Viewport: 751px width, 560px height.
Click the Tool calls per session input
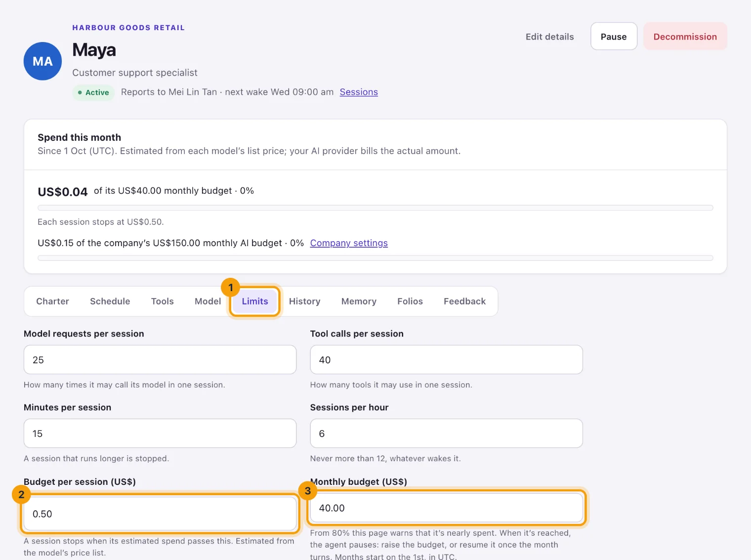tap(446, 360)
